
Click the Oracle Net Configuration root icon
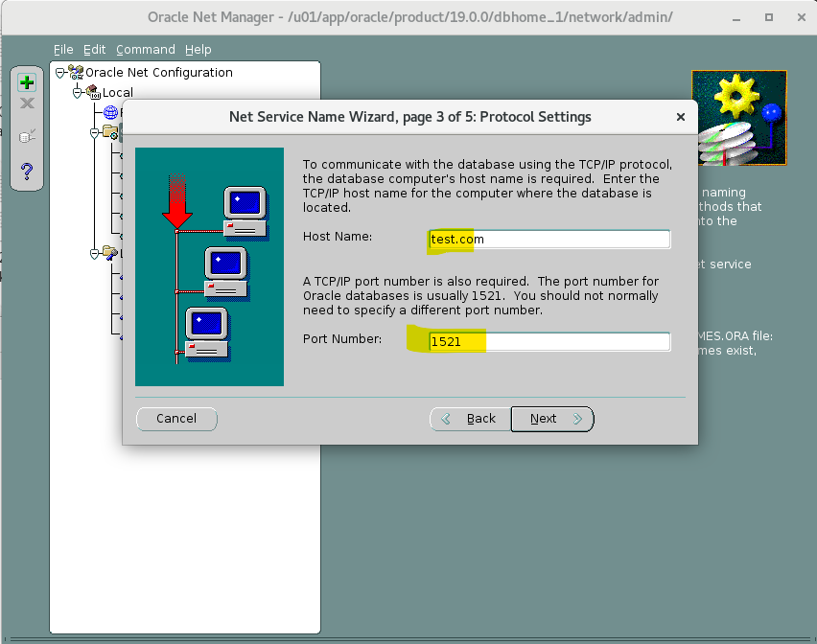76,73
